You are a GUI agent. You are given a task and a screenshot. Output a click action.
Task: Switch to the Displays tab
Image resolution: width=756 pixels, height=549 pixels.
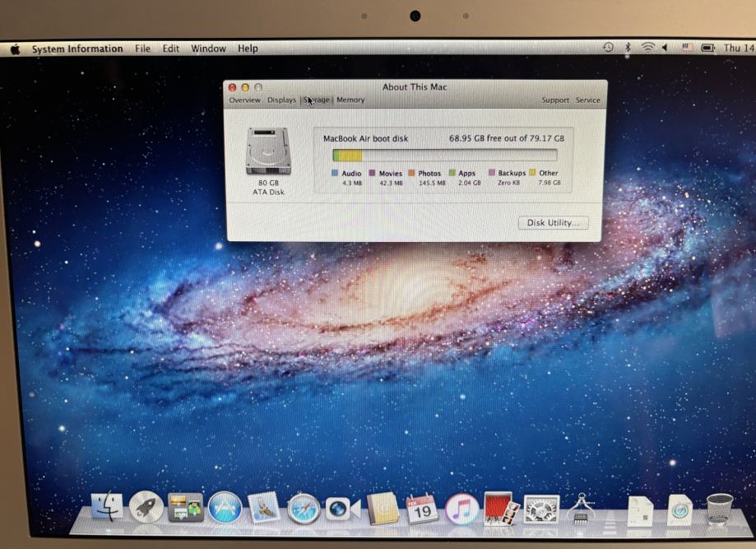[281, 100]
